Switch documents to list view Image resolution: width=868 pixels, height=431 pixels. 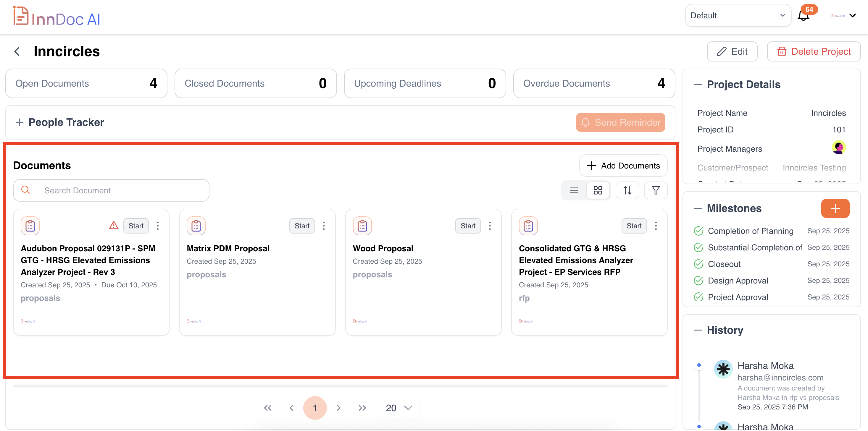(x=574, y=190)
